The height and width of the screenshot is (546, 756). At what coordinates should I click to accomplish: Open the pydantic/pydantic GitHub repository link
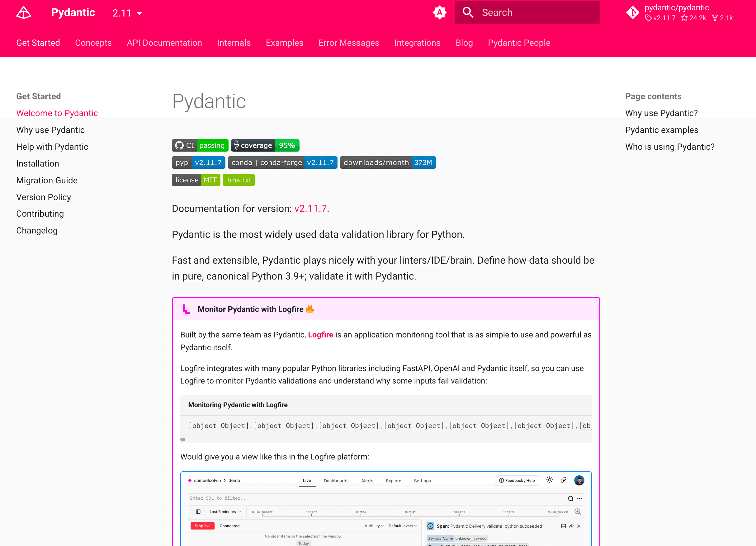pos(679,13)
